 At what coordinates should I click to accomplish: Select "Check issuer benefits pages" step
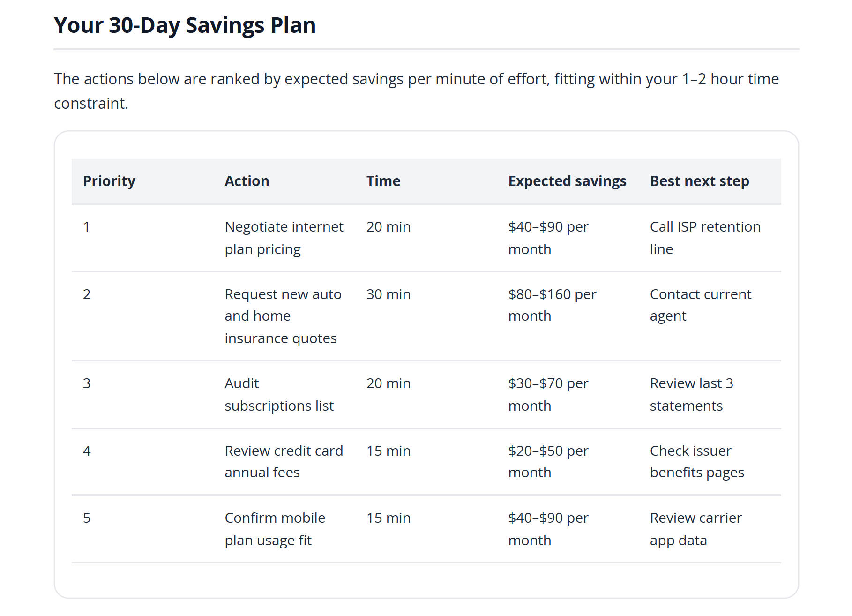[696, 461]
